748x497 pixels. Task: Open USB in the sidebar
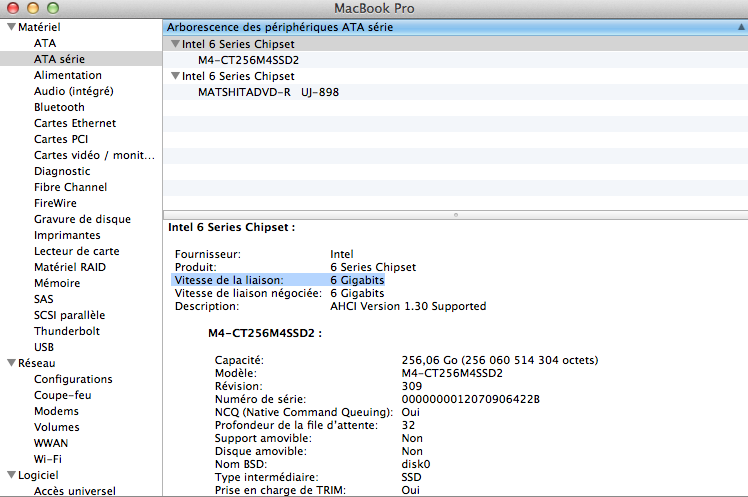44,347
